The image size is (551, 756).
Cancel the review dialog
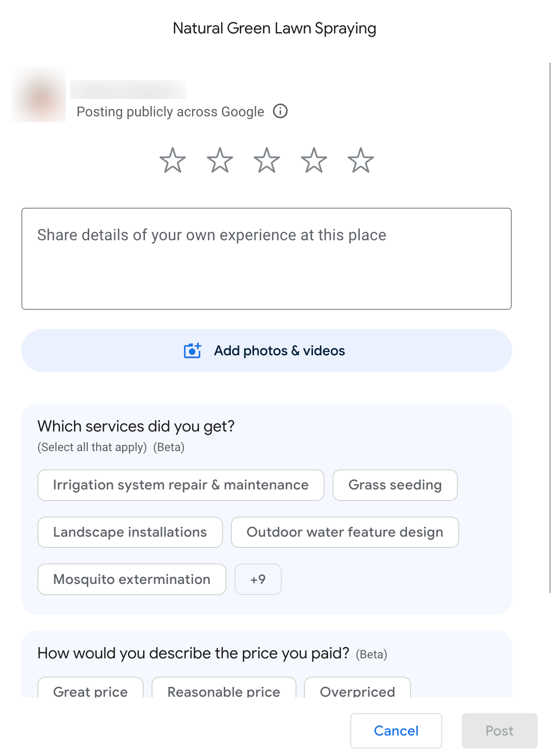[x=396, y=731]
